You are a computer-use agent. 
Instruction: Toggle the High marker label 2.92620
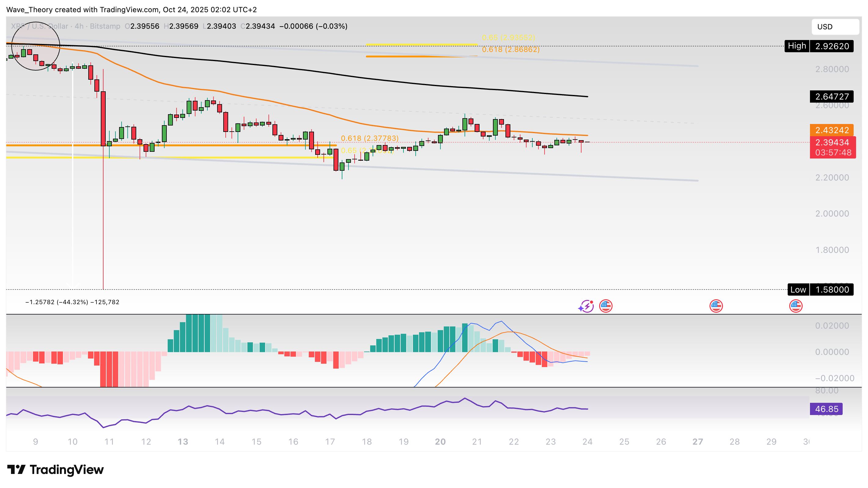click(820, 46)
